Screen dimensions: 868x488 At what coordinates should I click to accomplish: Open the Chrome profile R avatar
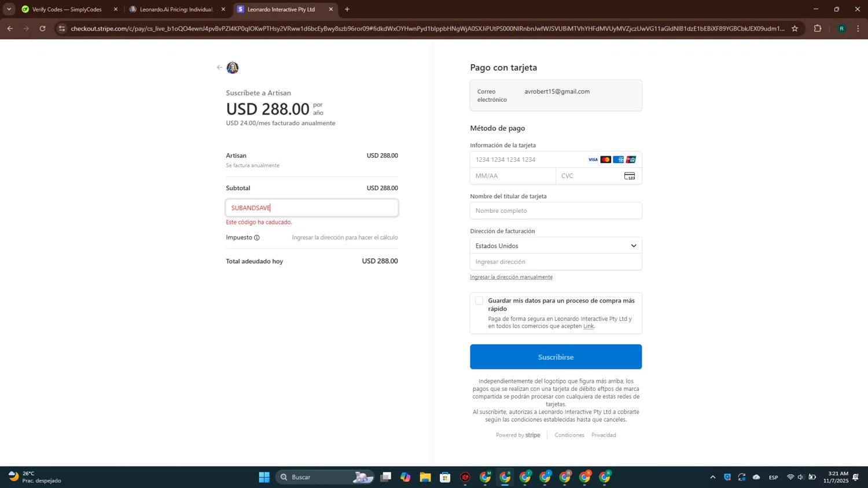click(x=841, y=28)
